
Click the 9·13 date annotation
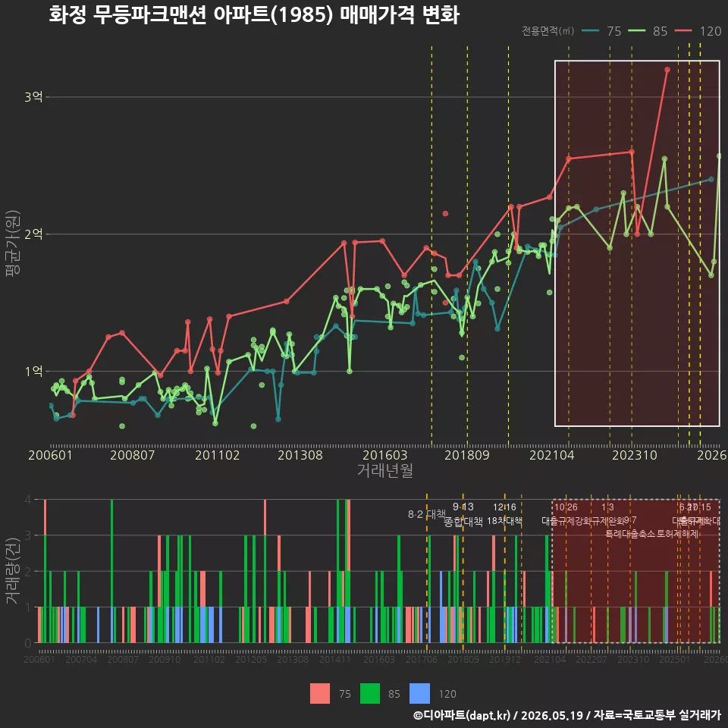click(x=463, y=507)
